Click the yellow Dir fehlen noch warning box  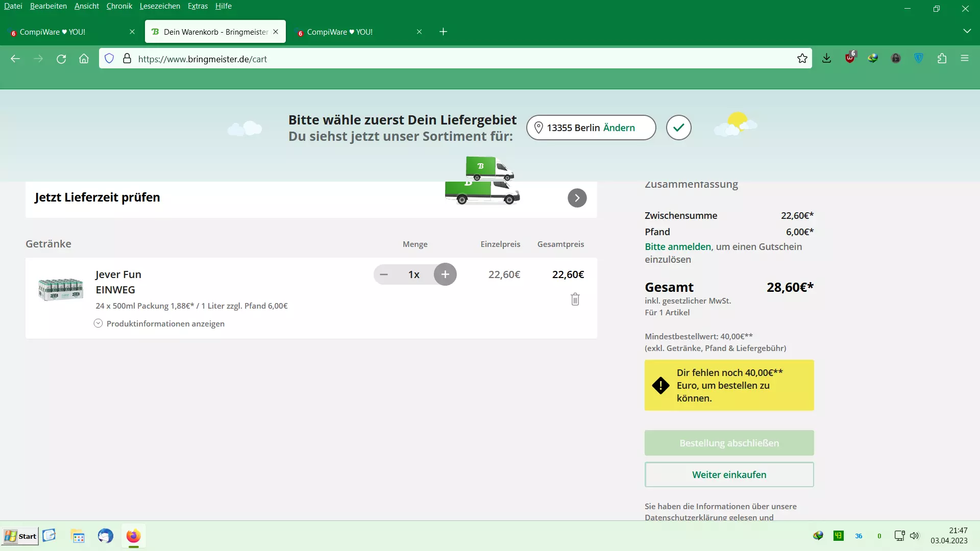[729, 385]
